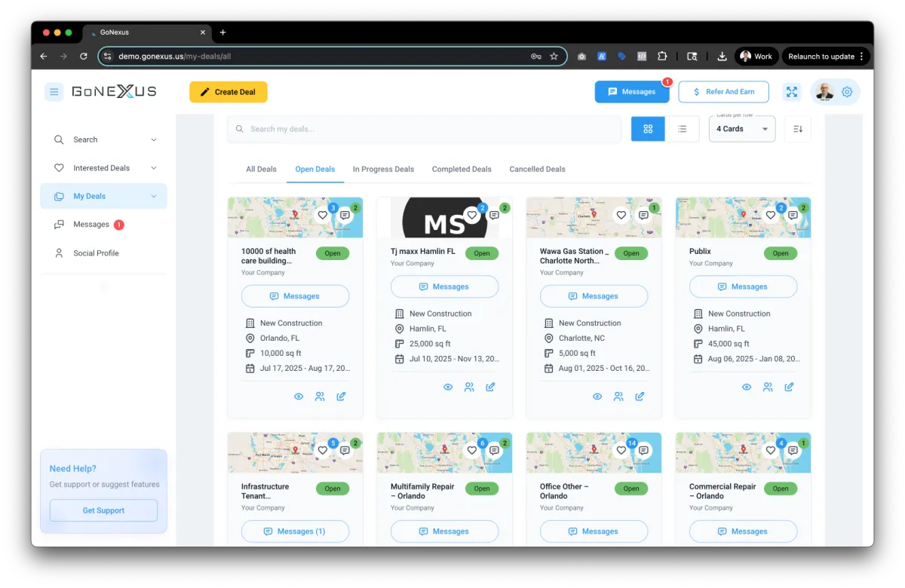
Task: Open Social Profile in sidebar
Action: click(104, 253)
